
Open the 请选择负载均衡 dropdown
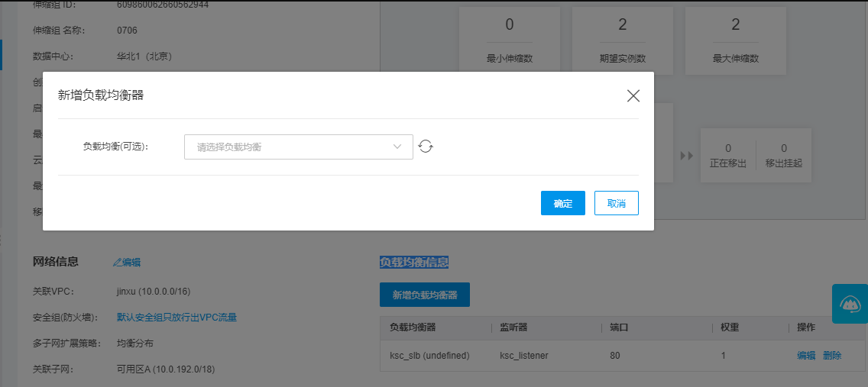point(298,147)
